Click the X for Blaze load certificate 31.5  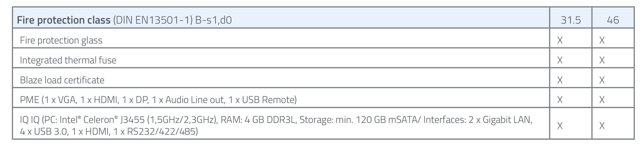pos(560,80)
